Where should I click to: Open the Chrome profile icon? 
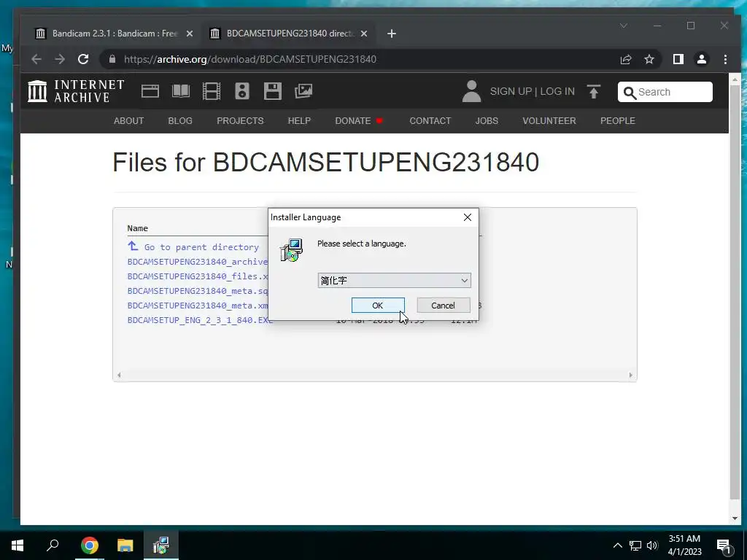pos(702,59)
